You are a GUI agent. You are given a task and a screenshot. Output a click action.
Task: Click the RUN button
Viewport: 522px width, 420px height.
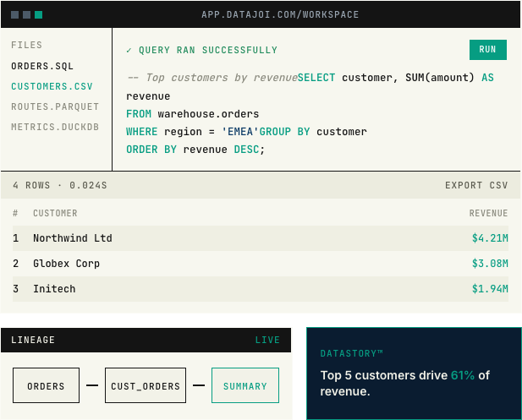(487, 50)
